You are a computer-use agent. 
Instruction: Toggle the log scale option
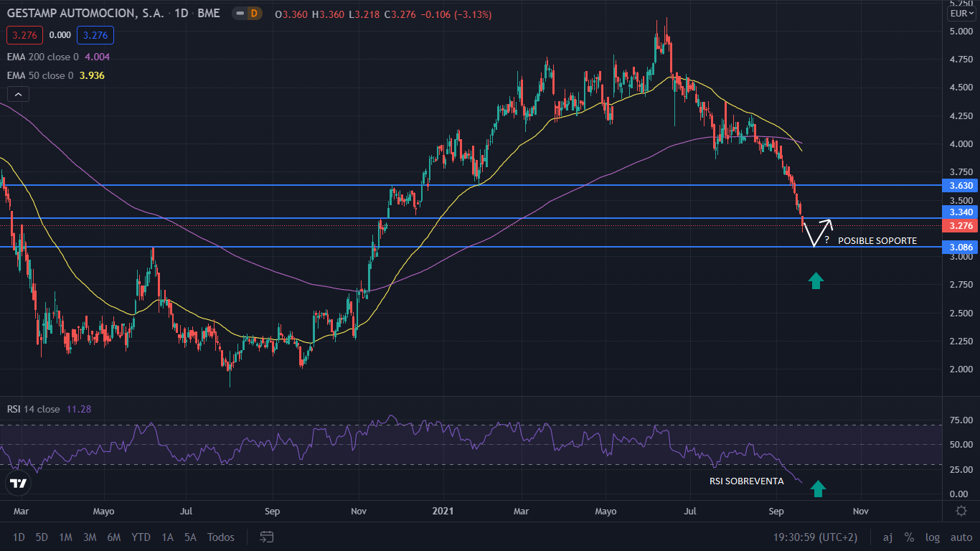(933, 537)
